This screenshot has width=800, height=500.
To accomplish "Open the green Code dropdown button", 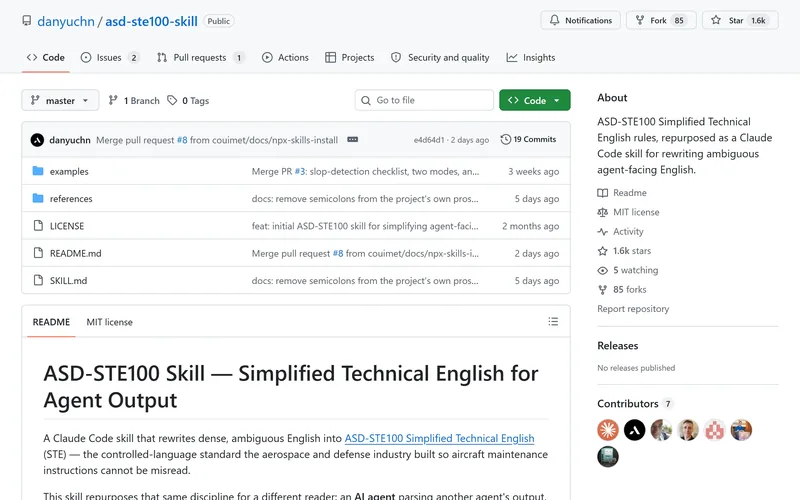I will tap(535, 100).
